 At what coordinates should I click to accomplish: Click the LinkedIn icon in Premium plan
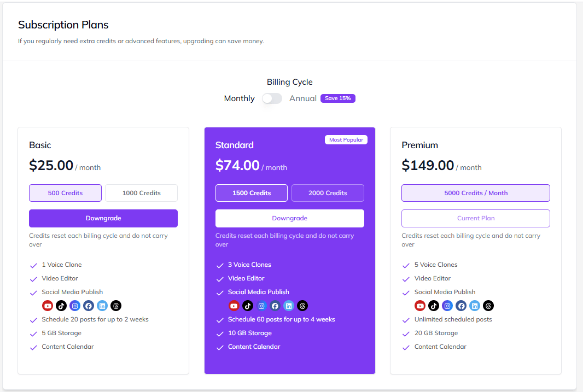475,306
